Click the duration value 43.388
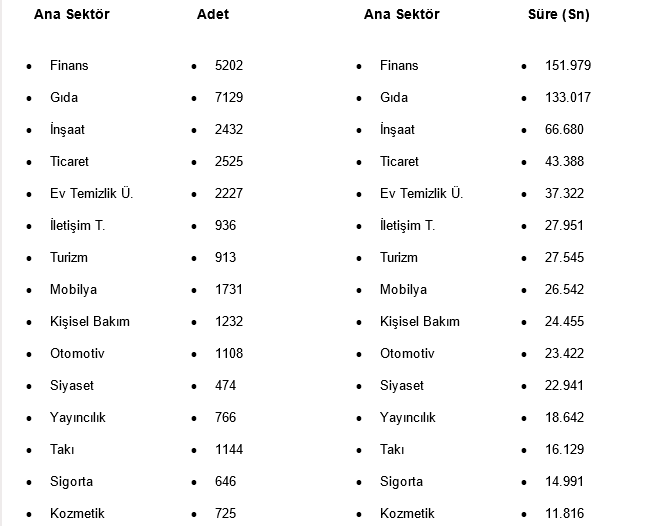Image resolution: width=661 pixels, height=526 pixels. point(564,162)
